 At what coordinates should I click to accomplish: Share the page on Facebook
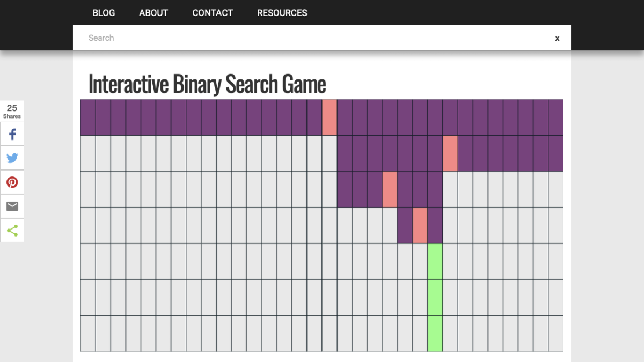12,134
